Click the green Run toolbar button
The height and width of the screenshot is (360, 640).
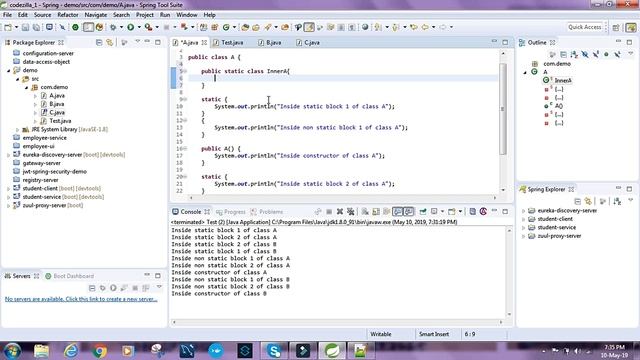coord(131,27)
